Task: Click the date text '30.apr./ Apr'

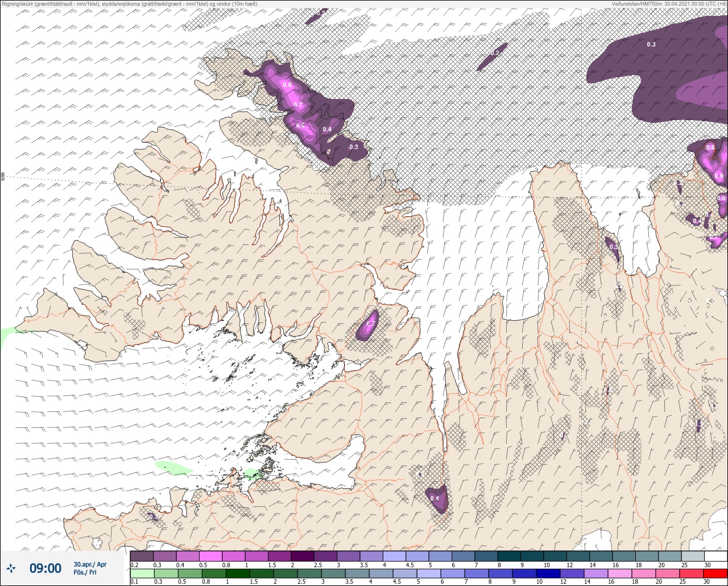Action: (x=90, y=564)
